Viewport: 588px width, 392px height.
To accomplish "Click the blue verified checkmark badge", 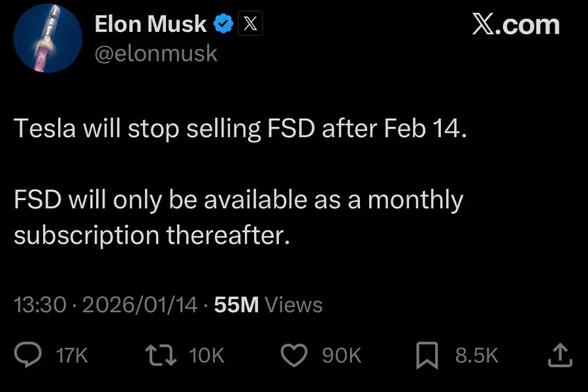I will (x=224, y=25).
